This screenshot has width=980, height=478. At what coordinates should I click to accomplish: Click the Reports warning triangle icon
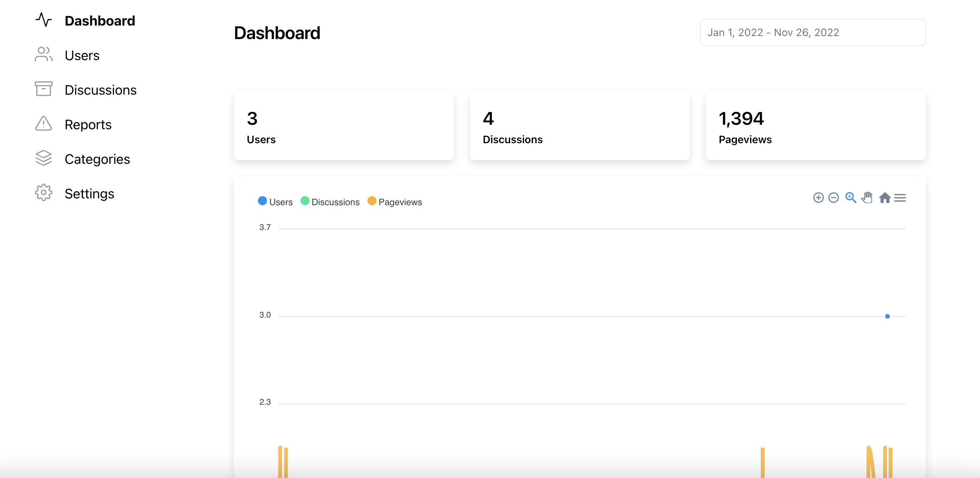[43, 124]
